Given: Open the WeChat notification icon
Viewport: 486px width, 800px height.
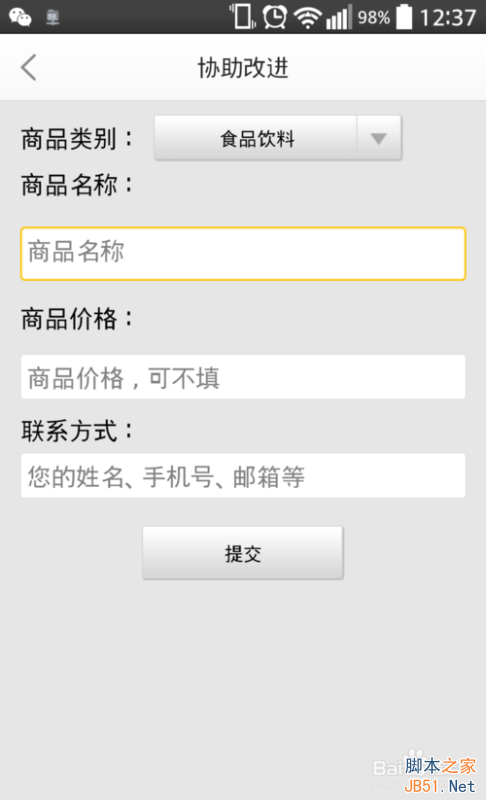Looking at the screenshot, I should [x=20, y=17].
